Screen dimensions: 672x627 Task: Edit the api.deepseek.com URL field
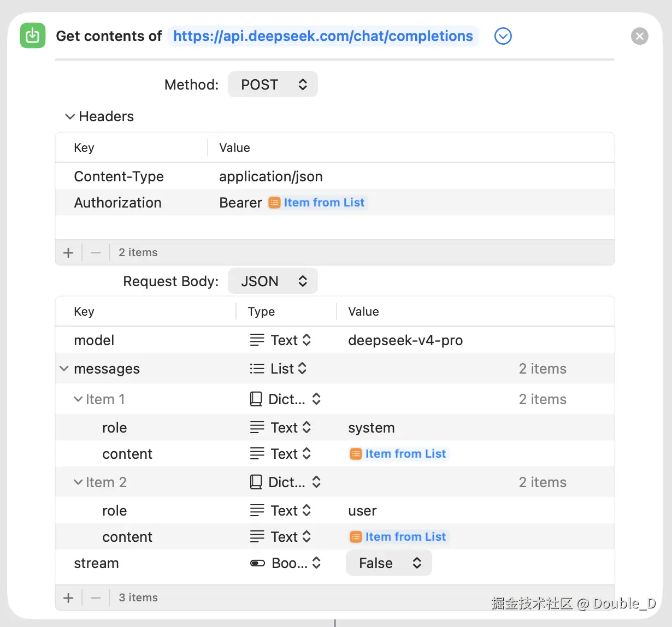pos(323,36)
